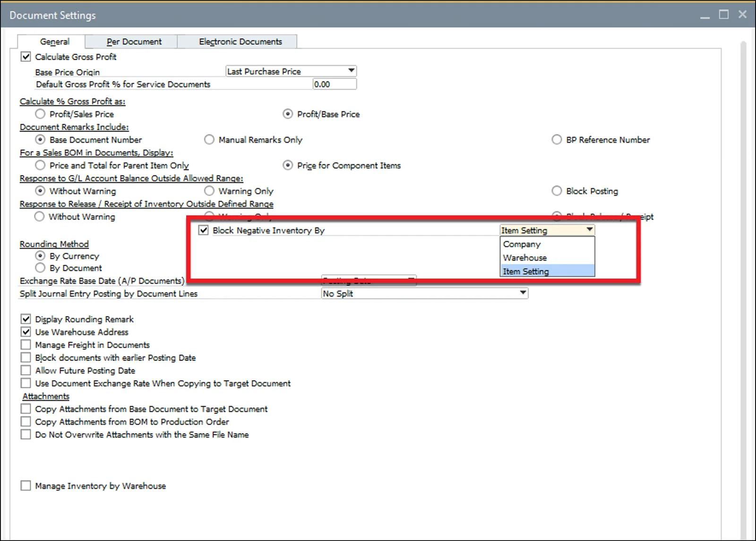The height and width of the screenshot is (541, 756).
Task: Close the Document Settings window
Action: coord(743,15)
